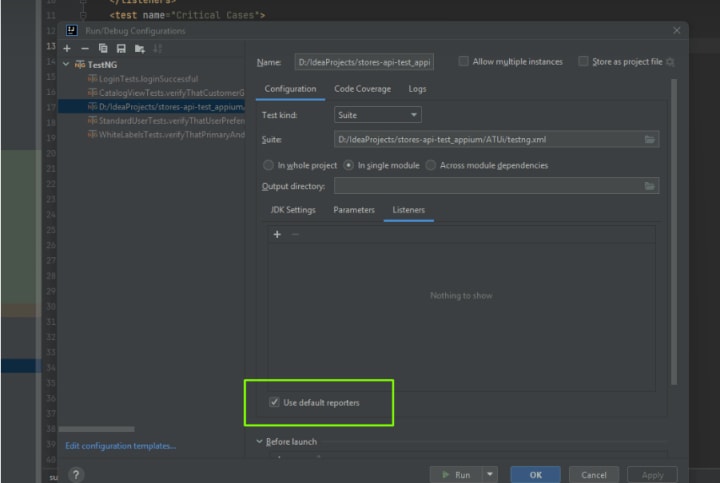Open the Listeners tab
This screenshot has height=483, width=720.
pyautogui.click(x=409, y=210)
